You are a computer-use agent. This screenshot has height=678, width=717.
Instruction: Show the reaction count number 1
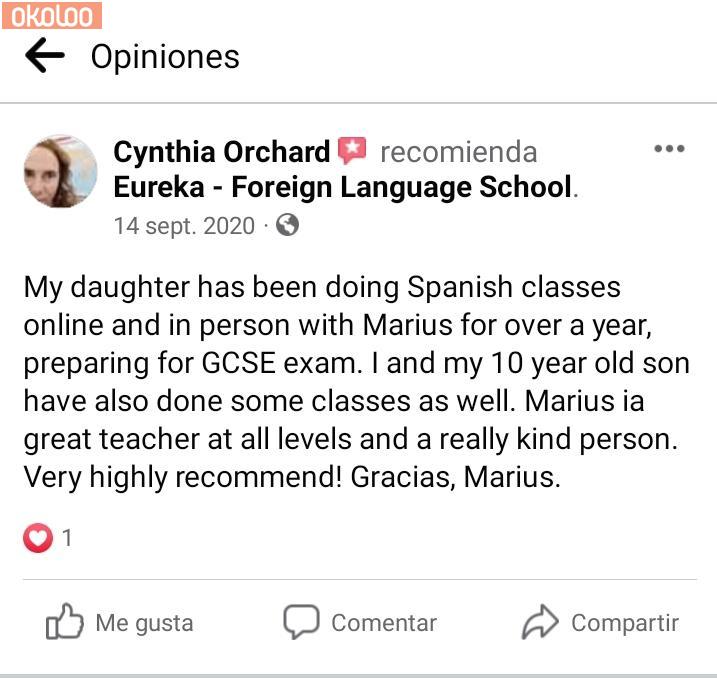[x=67, y=538]
